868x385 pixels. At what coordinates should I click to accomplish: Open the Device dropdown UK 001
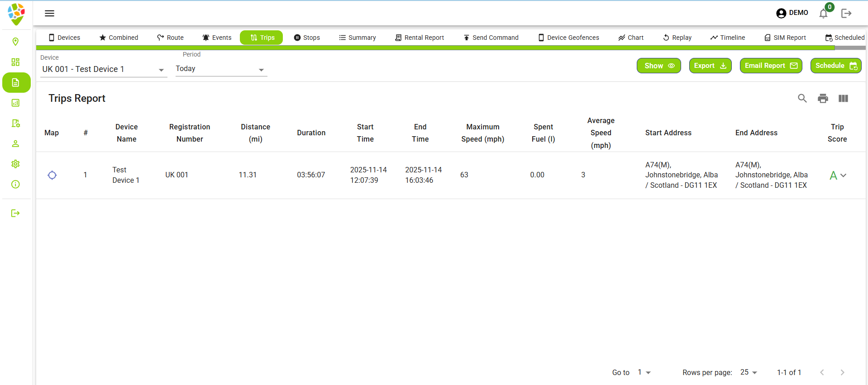pyautogui.click(x=103, y=69)
